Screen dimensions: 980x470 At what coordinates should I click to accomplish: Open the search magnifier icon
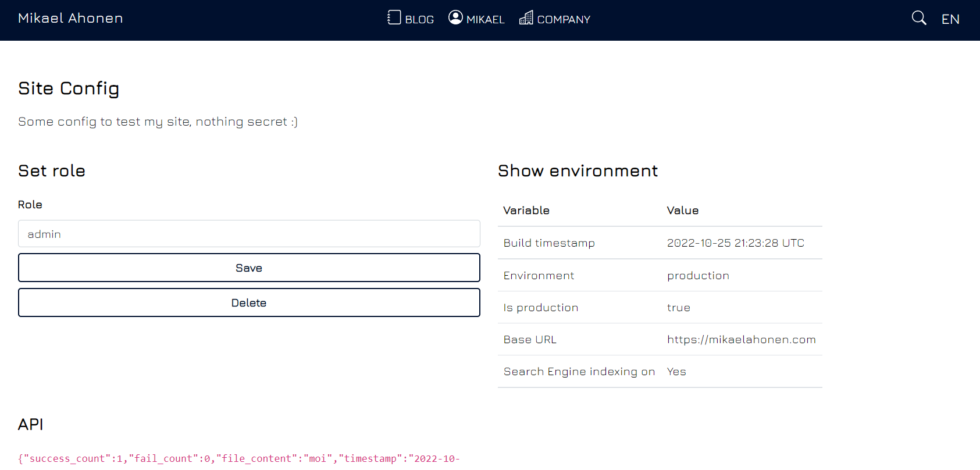[x=919, y=18]
